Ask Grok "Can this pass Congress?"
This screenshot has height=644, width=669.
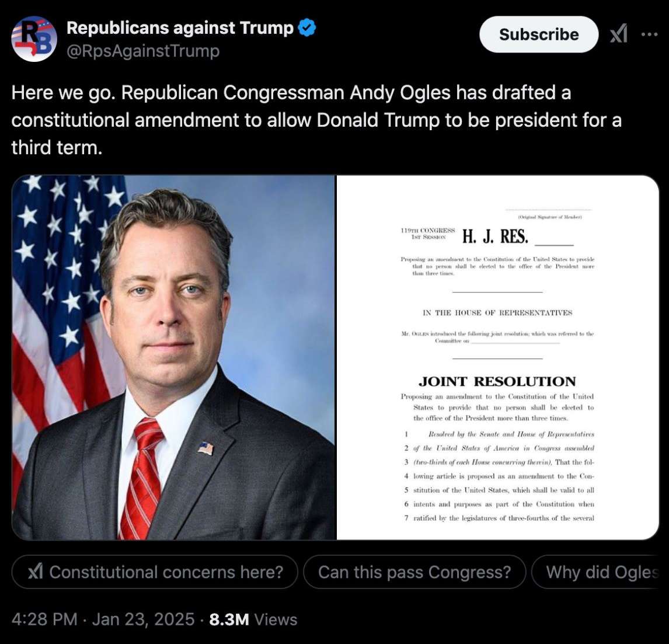414,572
